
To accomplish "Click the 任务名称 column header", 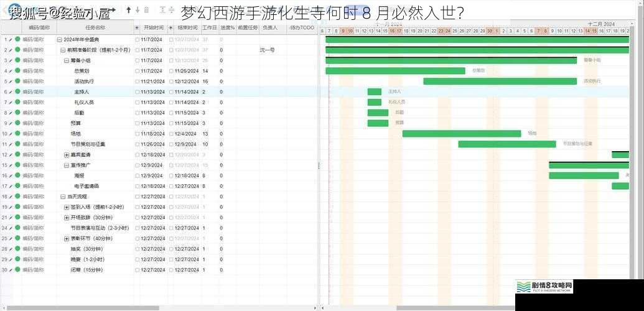I will (95, 28).
